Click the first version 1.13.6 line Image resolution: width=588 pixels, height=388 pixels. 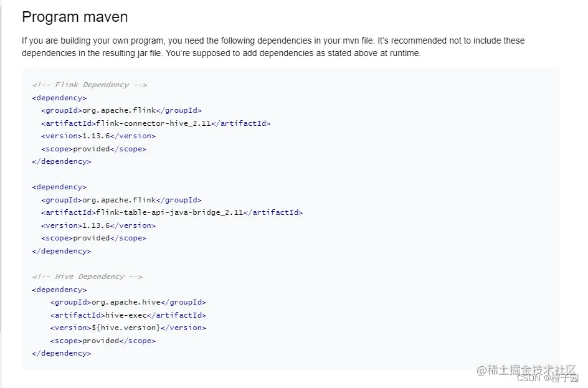click(98, 136)
